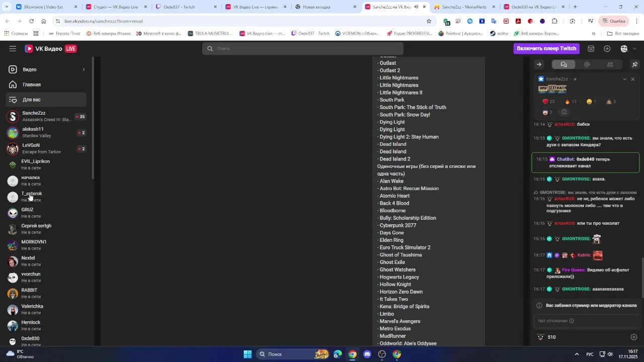Click the fire reaction with count 11
The width and height of the screenshot is (644, 362).
571,102
